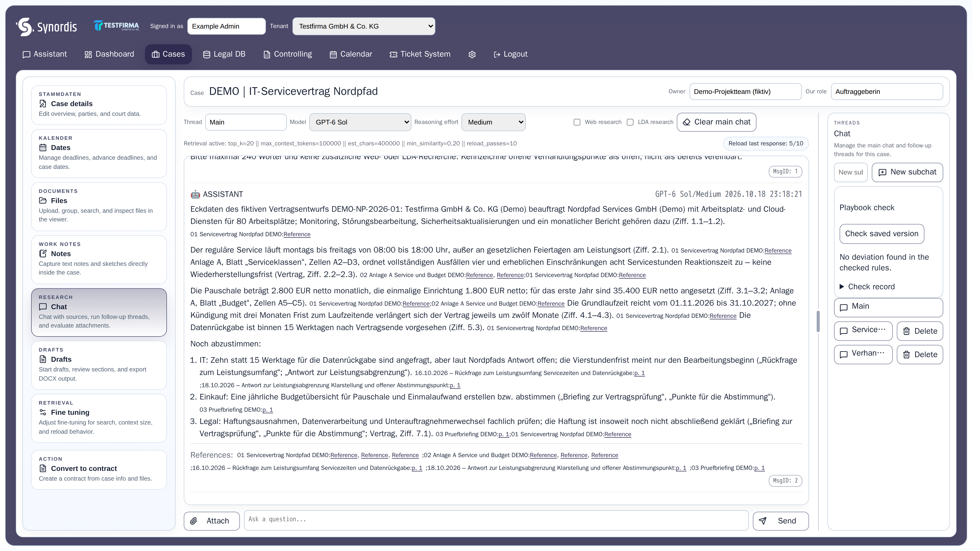Open the Notes work notes card
This screenshot has height=551, width=980.
coord(100,261)
